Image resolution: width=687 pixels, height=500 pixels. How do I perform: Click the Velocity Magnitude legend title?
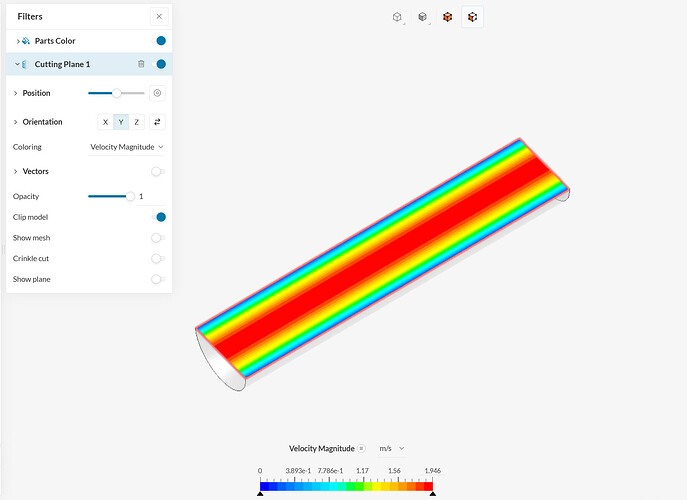pyautogui.click(x=322, y=448)
